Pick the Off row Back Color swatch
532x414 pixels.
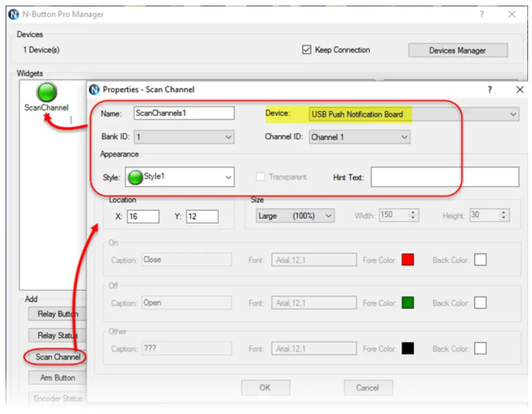[x=480, y=303]
